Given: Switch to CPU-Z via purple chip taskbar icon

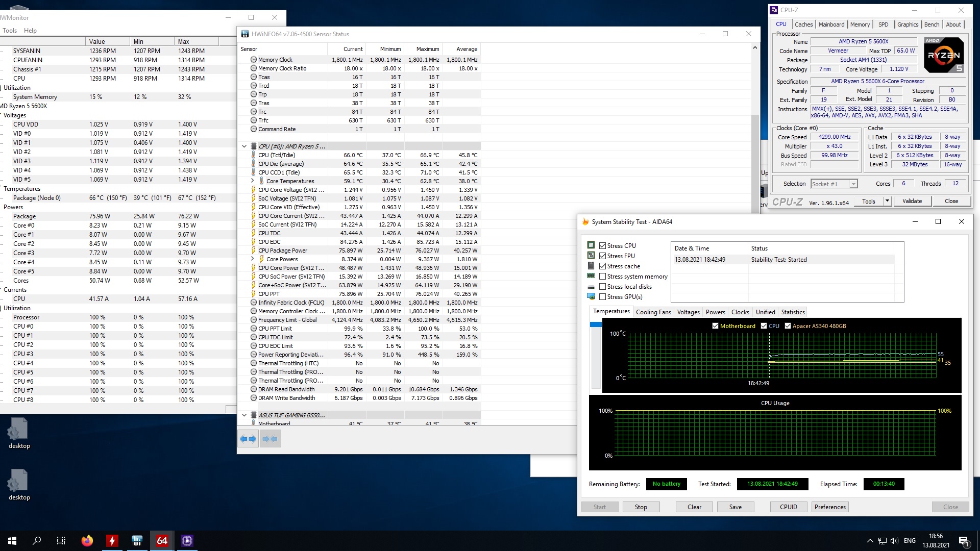Looking at the screenshot, I should tap(187, 541).
